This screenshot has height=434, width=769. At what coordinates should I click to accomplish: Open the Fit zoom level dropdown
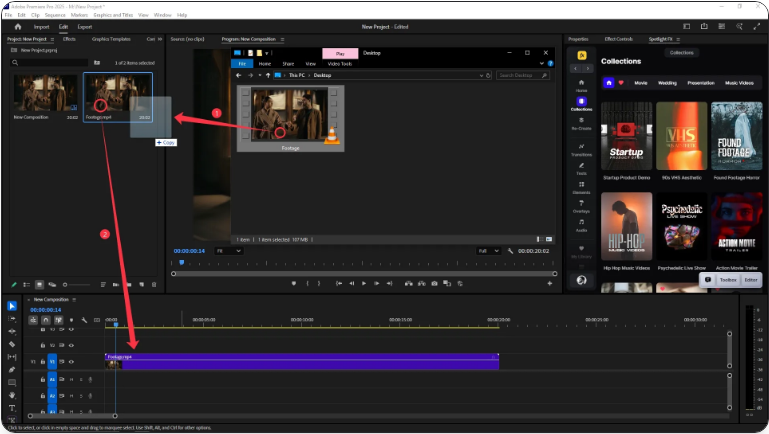click(229, 251)
